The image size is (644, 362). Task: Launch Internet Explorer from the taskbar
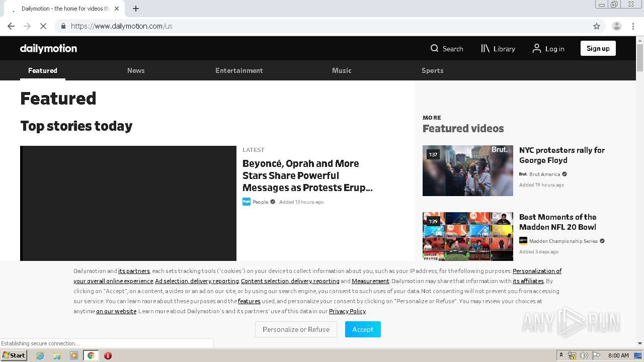point(40,355)
